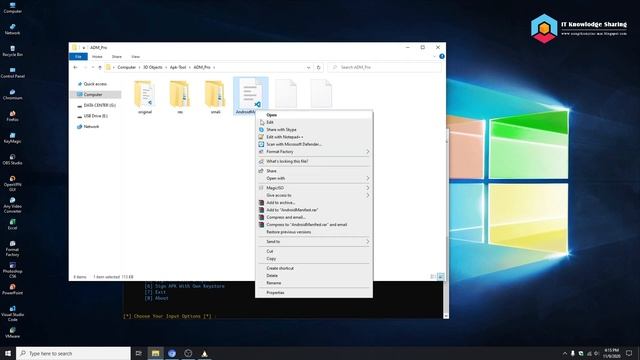
Task: Choose Copy in context menu
Action: (314, 258)
